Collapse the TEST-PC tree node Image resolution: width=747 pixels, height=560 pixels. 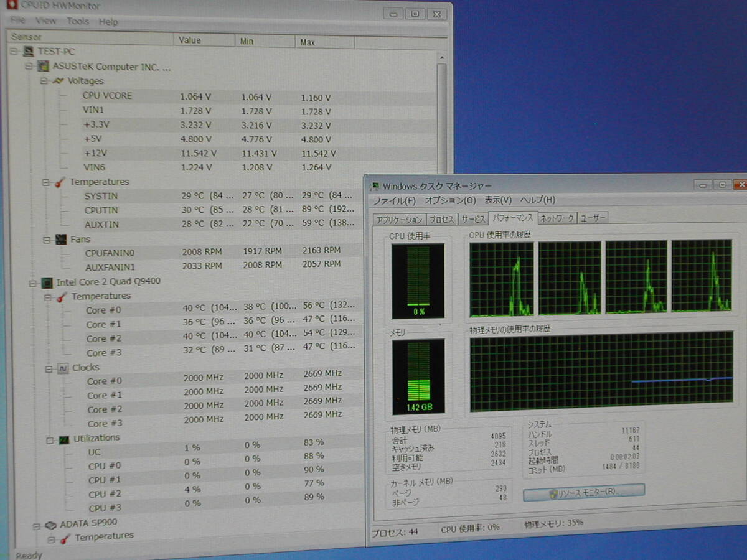click(15, 52)
